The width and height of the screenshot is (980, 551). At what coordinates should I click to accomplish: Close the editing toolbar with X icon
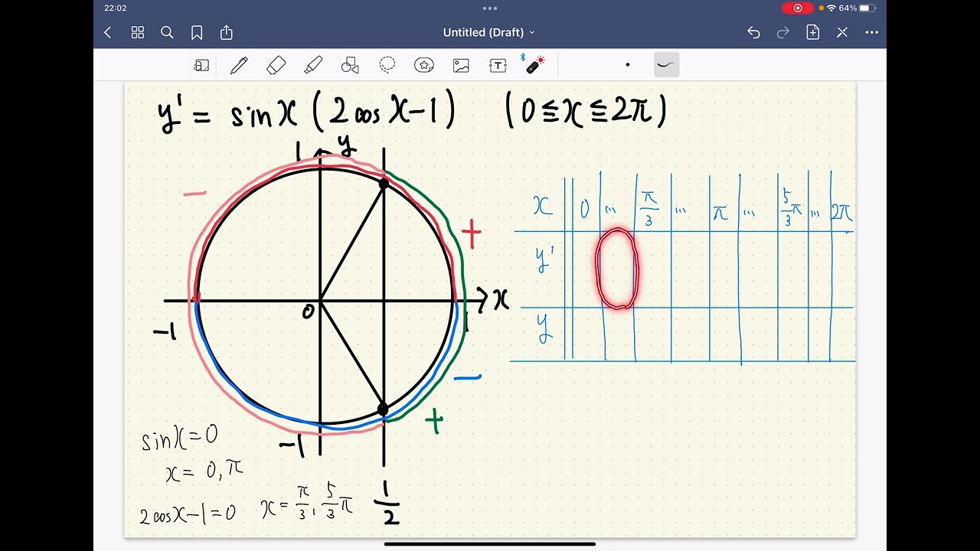click(842, 33)
